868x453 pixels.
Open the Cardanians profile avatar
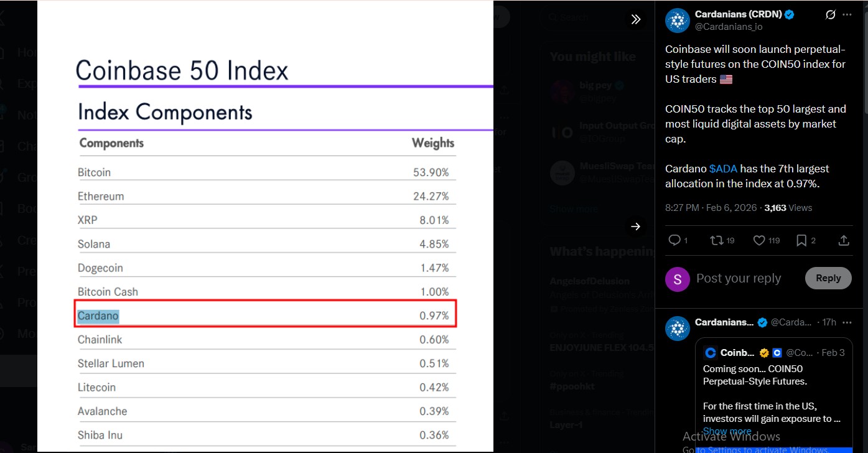(677, 20)
